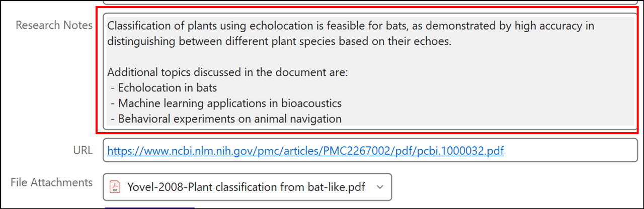644x209 pixels.
Task: Click the first line starting "Classification of plants"
Action: 351,25
